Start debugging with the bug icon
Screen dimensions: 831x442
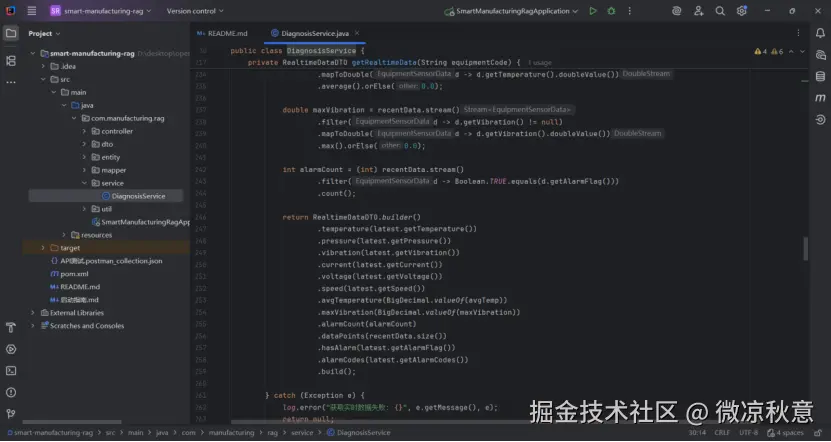611,11
